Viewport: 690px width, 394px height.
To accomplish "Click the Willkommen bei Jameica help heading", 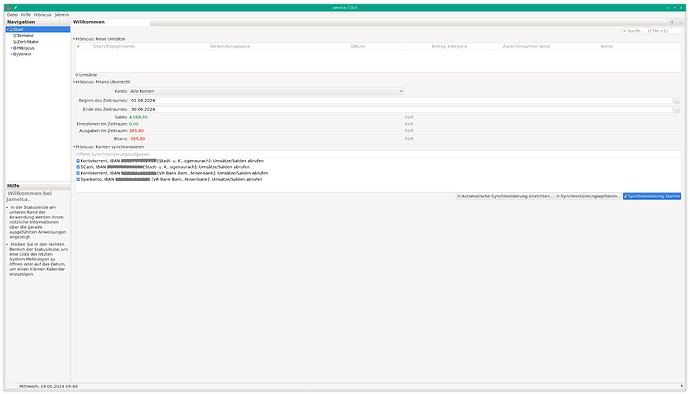I will tap(29, 196).
